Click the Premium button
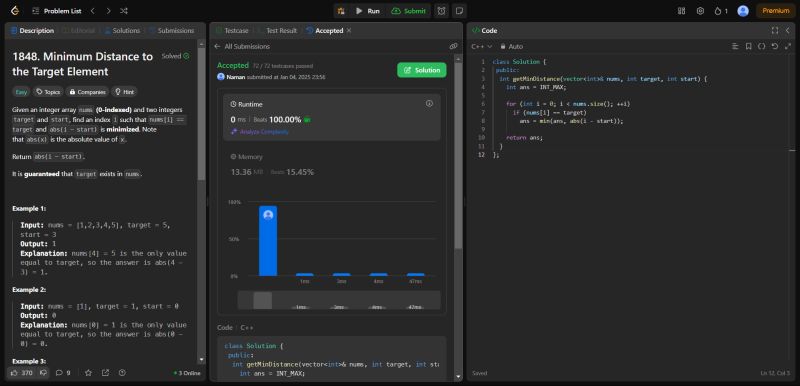The image size is (800, 386). 776,11
